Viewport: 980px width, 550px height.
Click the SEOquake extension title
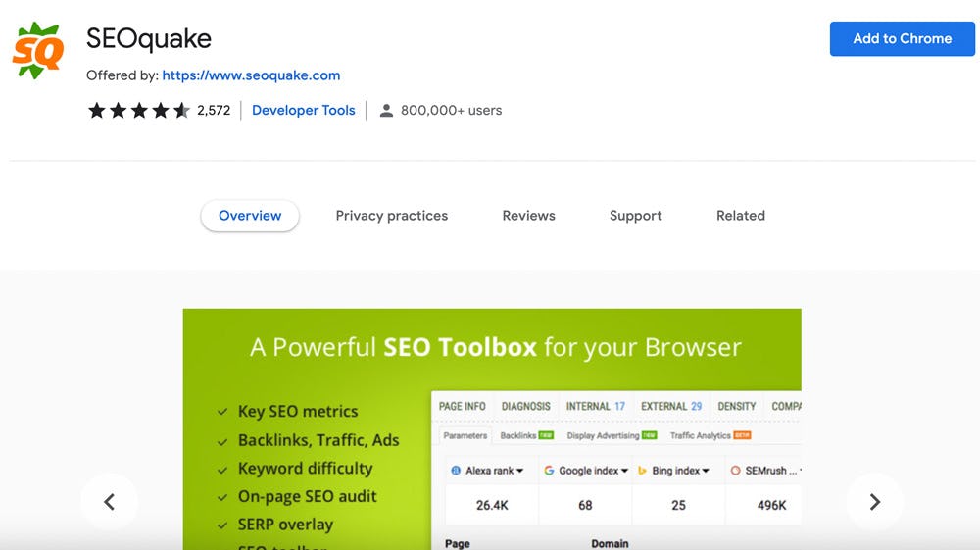pos(149,39)
